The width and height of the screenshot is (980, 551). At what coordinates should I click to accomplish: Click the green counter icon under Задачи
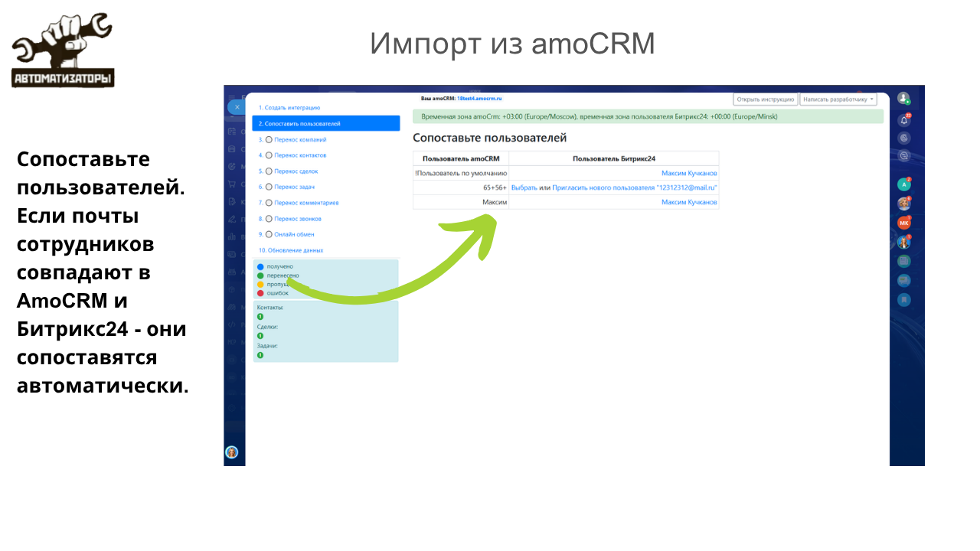(x=260, y=355)
